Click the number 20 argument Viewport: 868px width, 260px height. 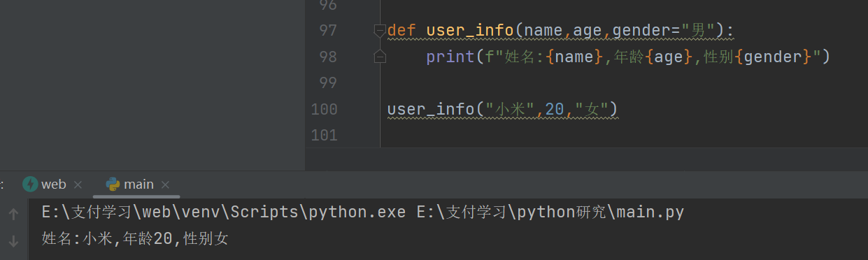tap(555, 110)
